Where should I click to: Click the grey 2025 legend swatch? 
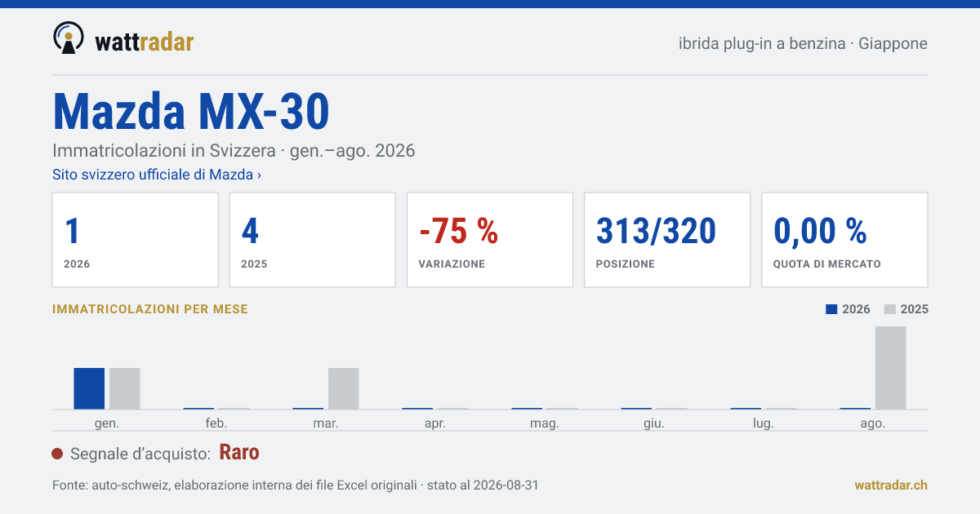890,309
